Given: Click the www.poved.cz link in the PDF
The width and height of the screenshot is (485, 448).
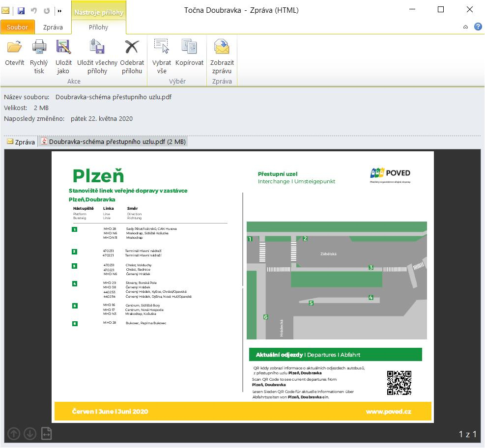Looking at the screenshot, I should (x=389, y=411).
